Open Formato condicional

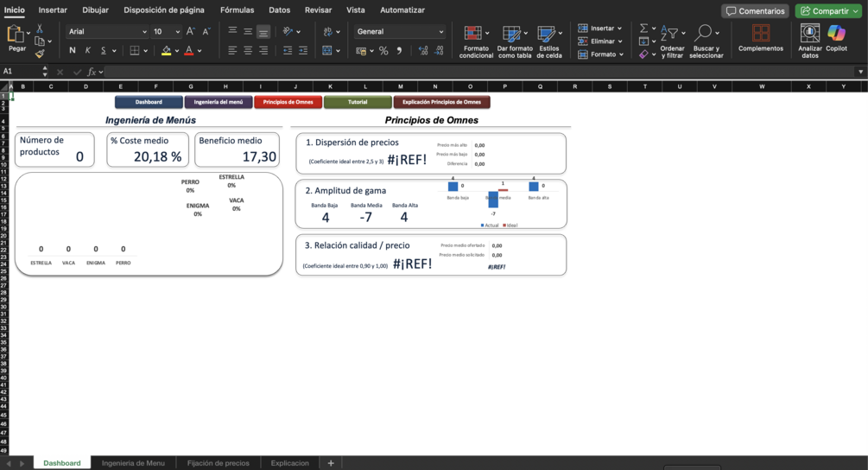coord(476,41)
